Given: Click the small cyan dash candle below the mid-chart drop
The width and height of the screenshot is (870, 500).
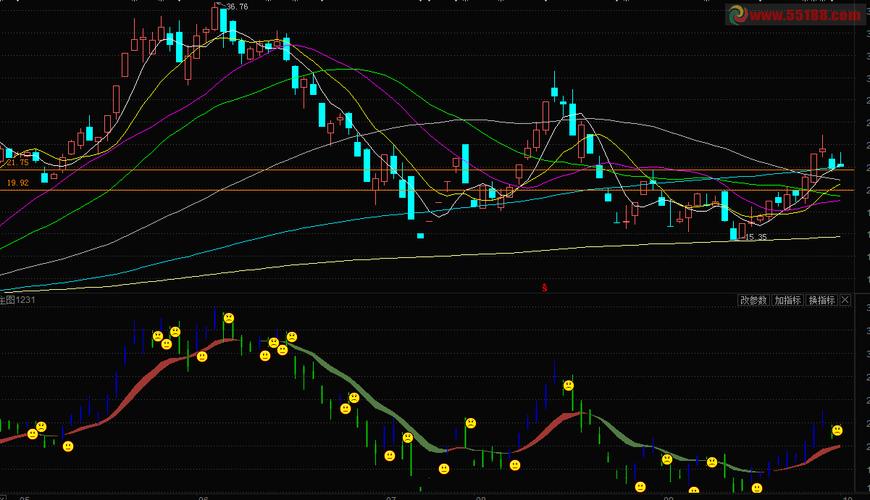Looking at the screenshot, I should [x=421, y=235].
